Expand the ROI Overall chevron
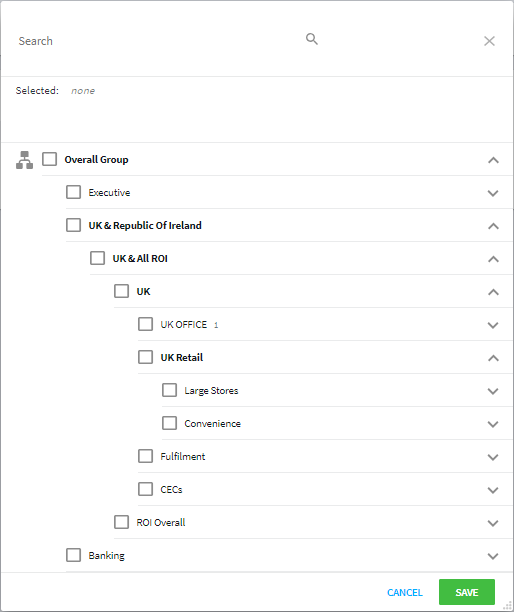The image size is (514, 612). [493, 523]
